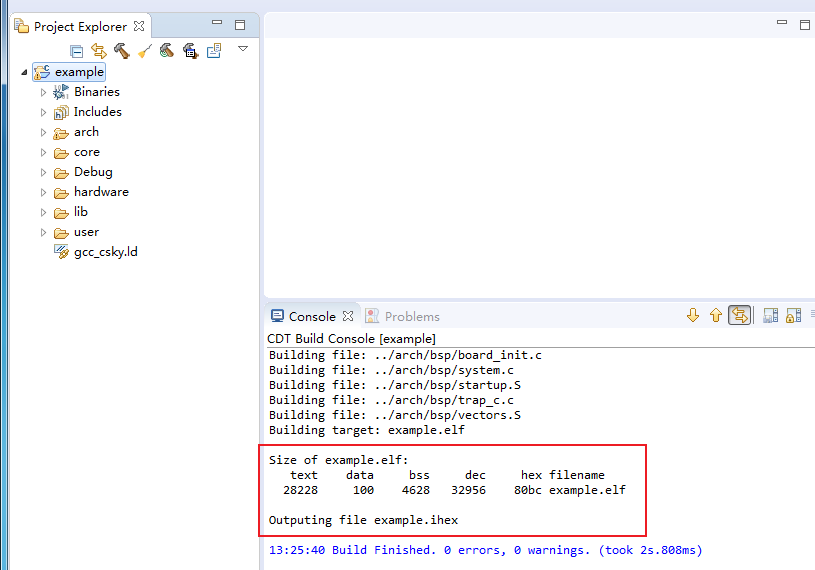Click 'Building target: example.elf' line
The height and width of the screenshot is (570, 815).
pos(367,430)
